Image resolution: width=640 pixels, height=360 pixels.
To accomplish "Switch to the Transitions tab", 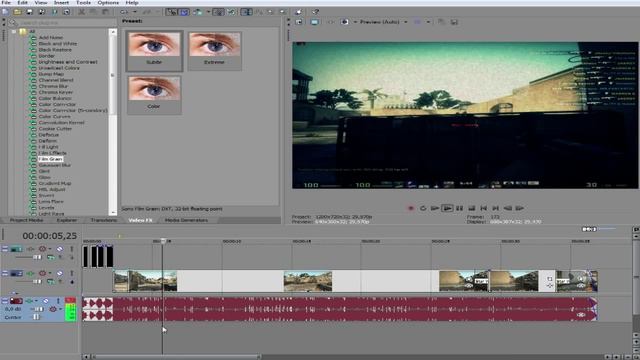I will pos(104,220).
